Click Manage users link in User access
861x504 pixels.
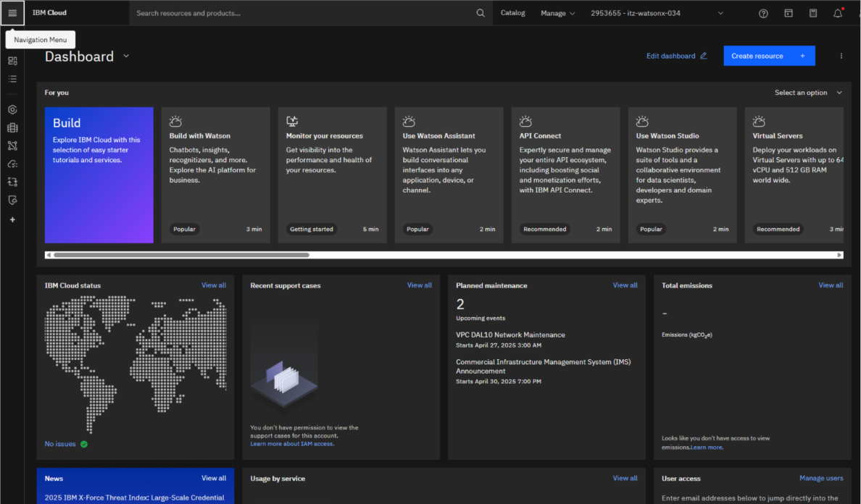(x=821, y=478)
